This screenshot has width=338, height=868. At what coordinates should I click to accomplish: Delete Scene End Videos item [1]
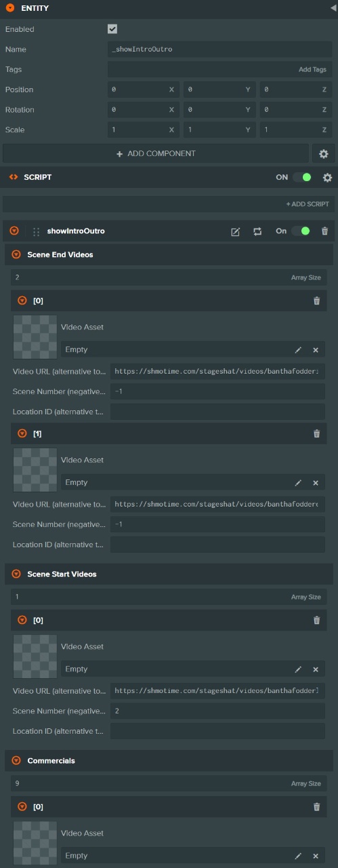coord(316,433)
